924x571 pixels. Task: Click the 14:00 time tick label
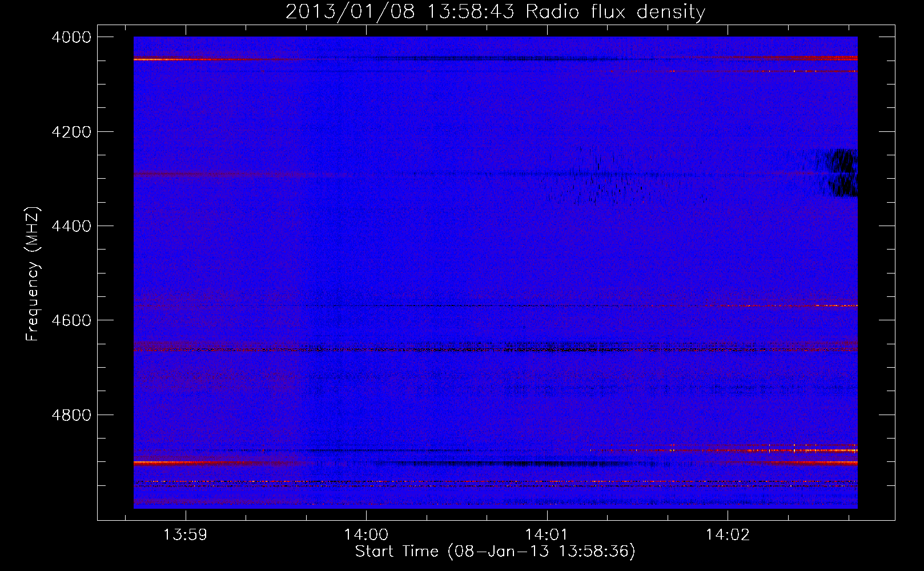pyautogui.click(x=366, y=535)
